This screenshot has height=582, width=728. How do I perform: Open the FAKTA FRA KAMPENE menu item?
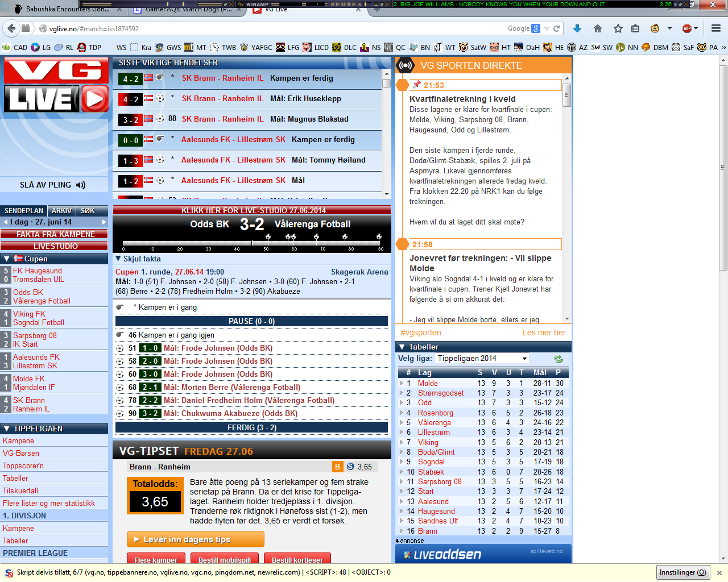[x=55, y=234]
